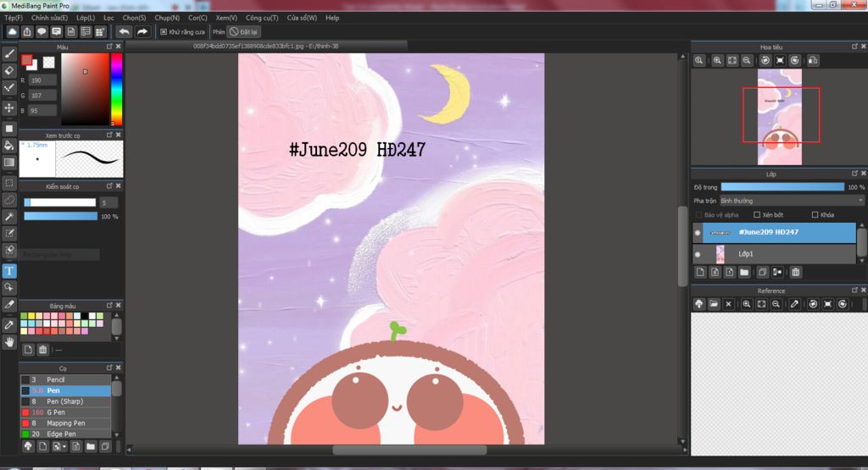Duplicate the layer via copy icon
Viewport: 868px width, 470px height.
tap(762, 272)
